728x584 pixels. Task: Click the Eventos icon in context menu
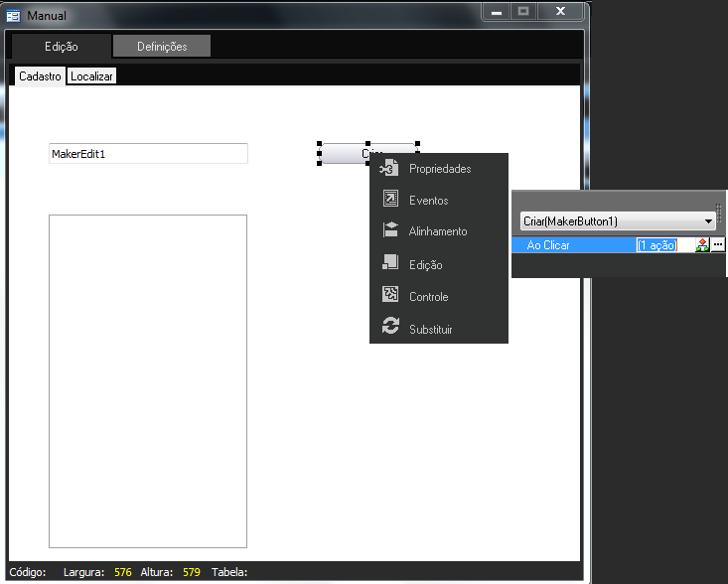[390, 200]
